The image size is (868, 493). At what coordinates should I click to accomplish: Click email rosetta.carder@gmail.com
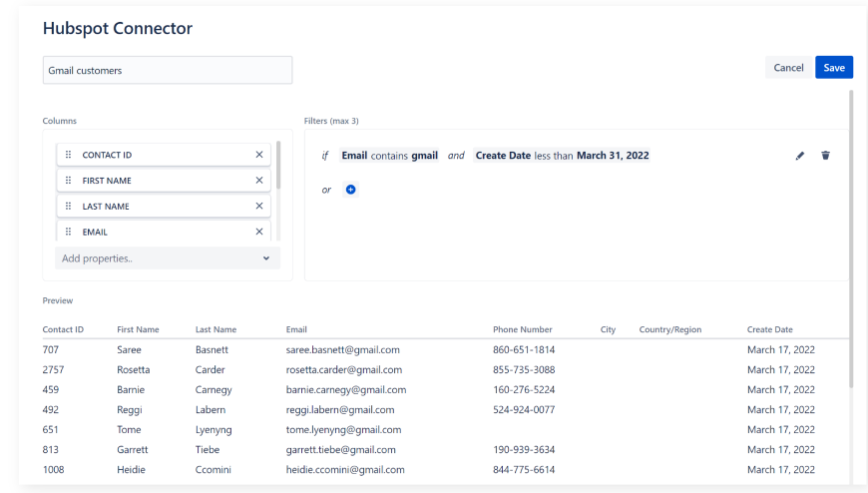point(344,369)
